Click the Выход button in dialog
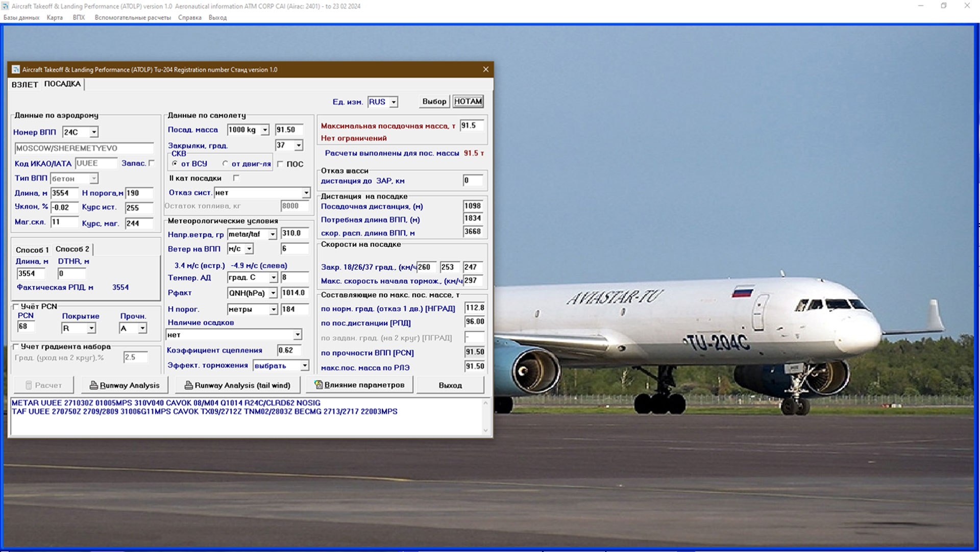The height and width of the screenshot is (552, 980). tap(450, 385)
